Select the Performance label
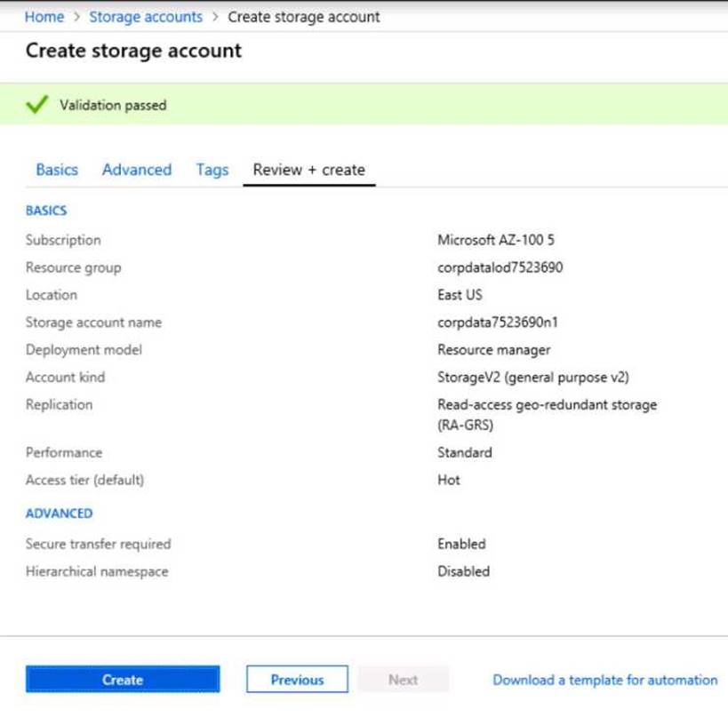The image size is (728, 717). pos(64,452)
